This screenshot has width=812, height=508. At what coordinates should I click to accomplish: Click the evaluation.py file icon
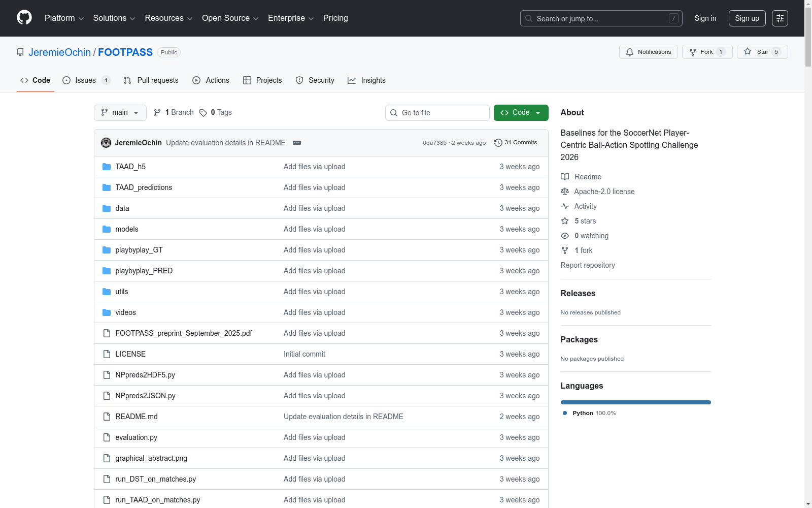(x=107, y=437)
